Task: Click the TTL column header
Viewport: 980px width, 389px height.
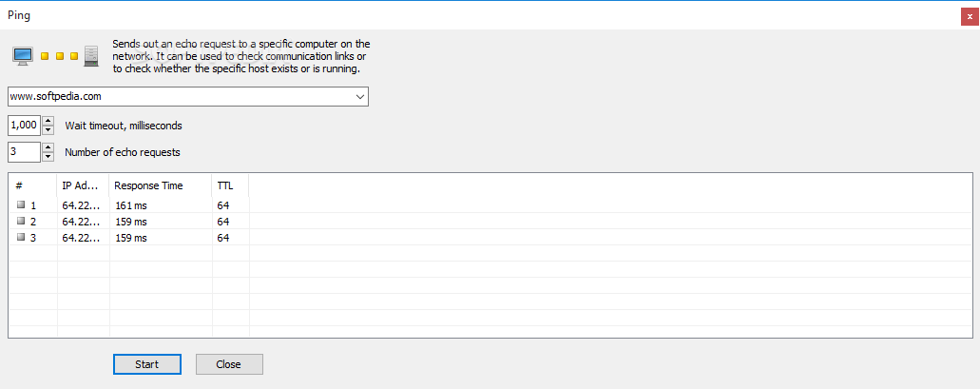Action: (231, 185)
